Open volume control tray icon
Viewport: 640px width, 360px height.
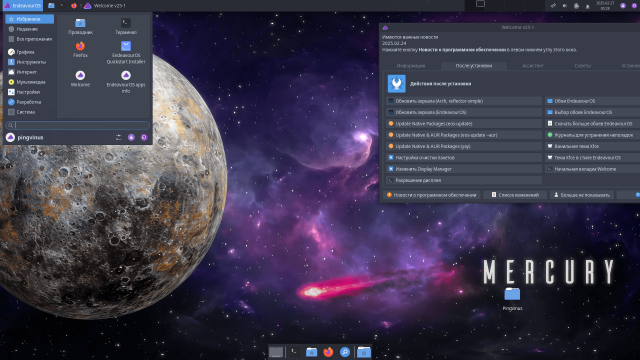click(x=564, y=6)
